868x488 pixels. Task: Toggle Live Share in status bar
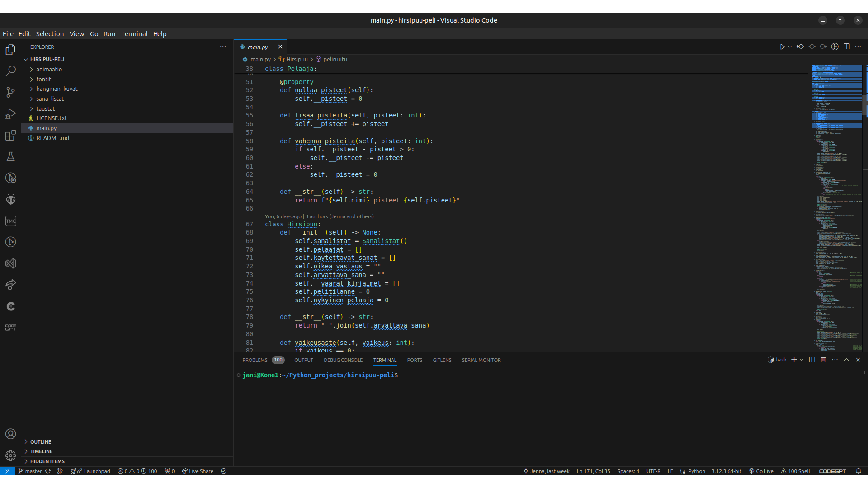(198, 471)
